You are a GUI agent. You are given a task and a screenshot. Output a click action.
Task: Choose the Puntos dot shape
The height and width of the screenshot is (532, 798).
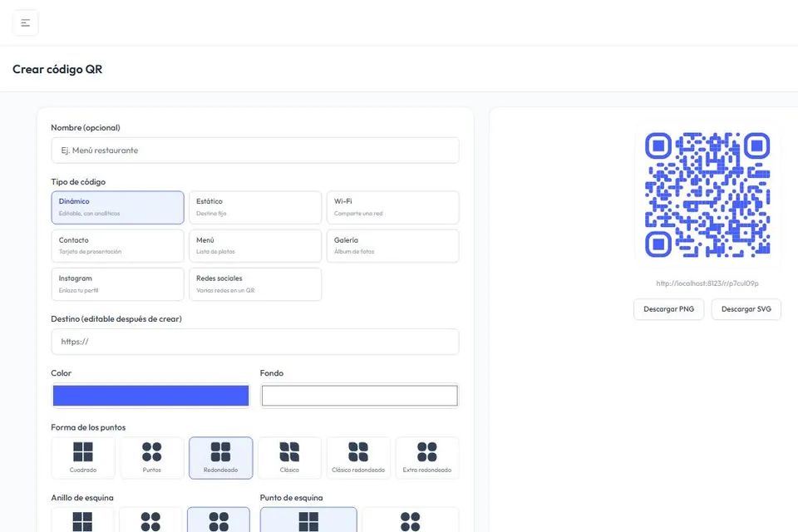151,458
